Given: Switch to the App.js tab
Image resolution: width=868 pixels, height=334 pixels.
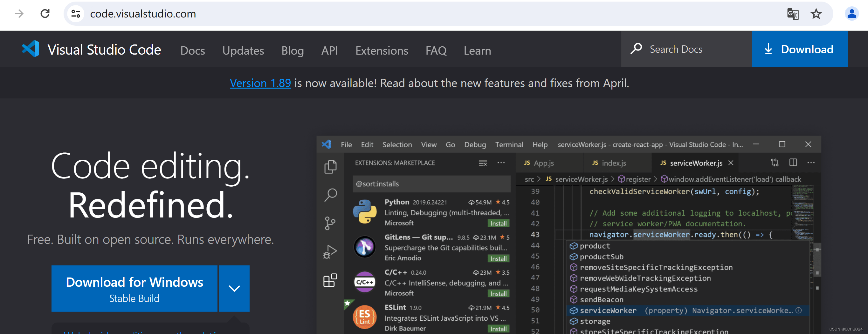Looking at the screenshot, I should tap(550, 163).
